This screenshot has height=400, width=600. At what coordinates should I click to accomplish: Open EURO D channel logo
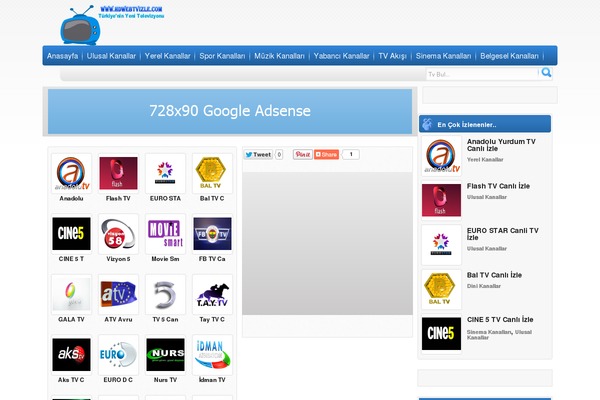tap(118, 355)
